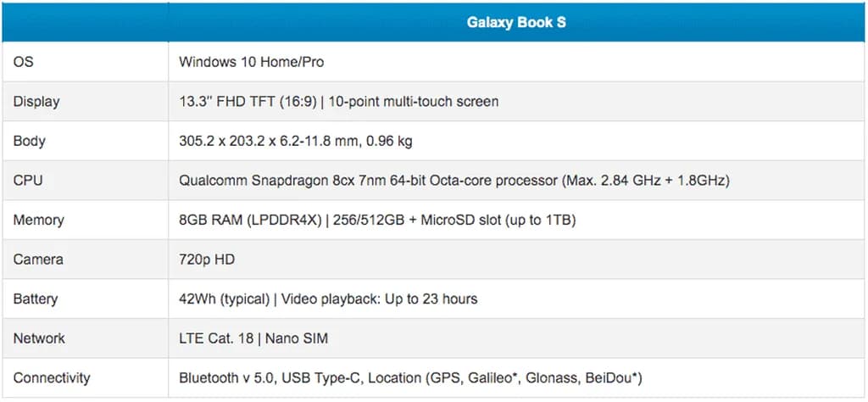The height and width of the screenshot is (402, 868).
Task: Click the OS row label
Action: coord(24,62)
